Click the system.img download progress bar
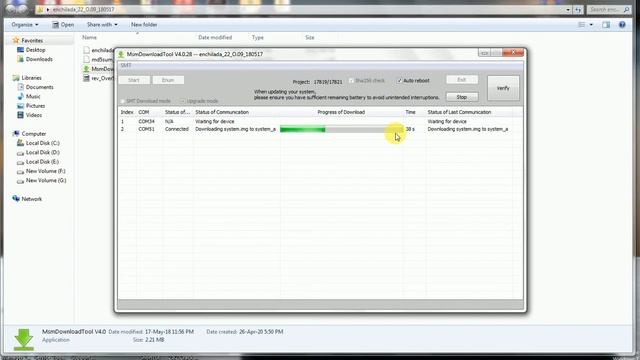The image size is (640, 360). [341, 129]
